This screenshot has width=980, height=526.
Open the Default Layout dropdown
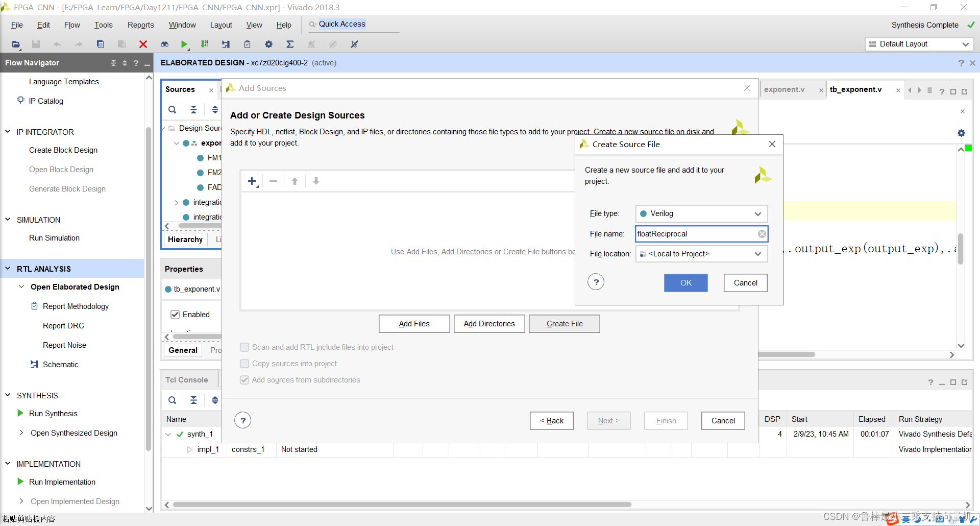coord(919,44)
